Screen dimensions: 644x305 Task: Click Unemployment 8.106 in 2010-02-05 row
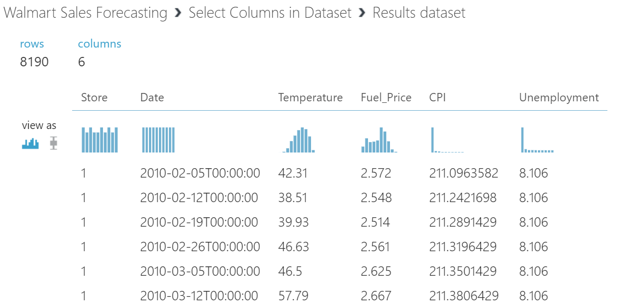point(534,173)
